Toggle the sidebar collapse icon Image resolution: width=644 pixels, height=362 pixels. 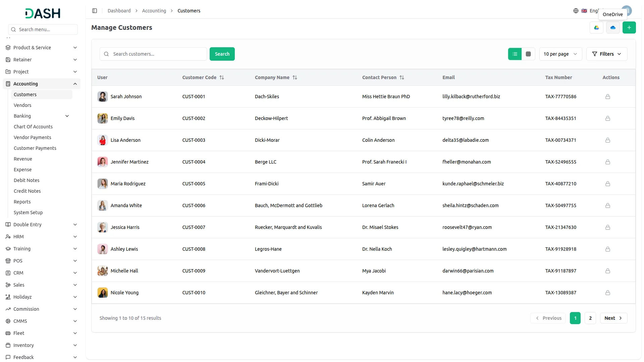pyautogui.click(x=95, y=11)
